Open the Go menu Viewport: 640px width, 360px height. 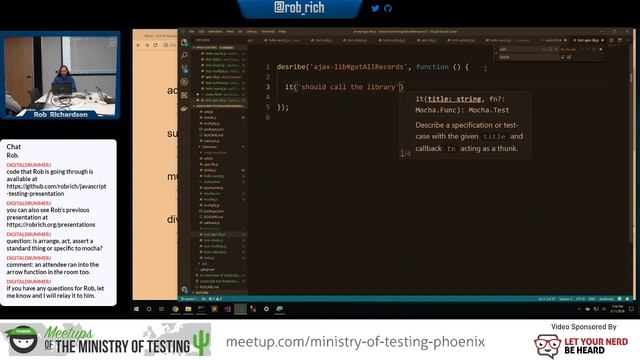coord(240,31)
